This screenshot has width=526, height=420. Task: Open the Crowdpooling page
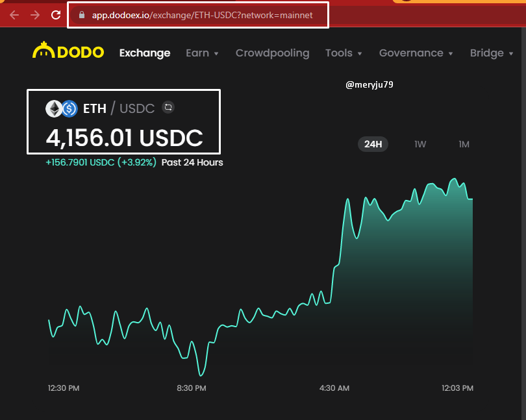(x=272, y=53)
